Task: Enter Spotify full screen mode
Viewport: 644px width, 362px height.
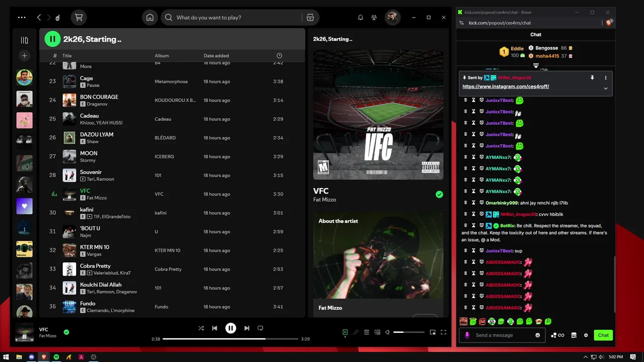Action: tap(443, 332)
